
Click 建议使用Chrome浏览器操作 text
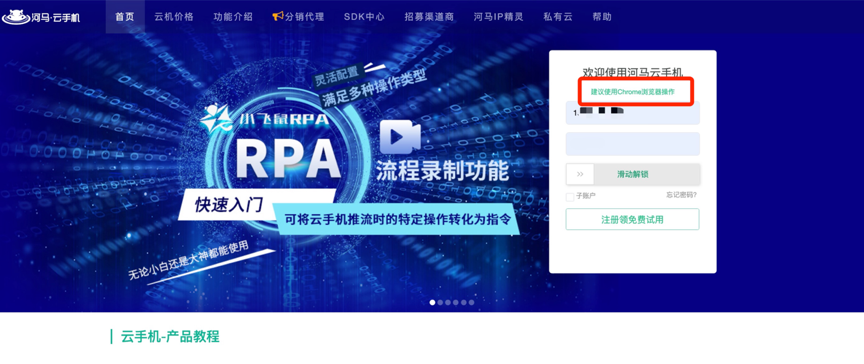pos(633,92)
